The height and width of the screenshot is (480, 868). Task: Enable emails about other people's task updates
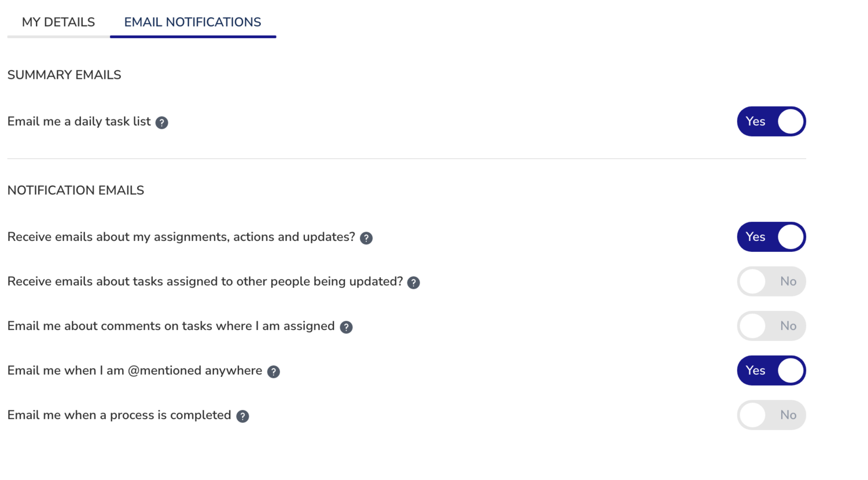(x=771, y=281)
